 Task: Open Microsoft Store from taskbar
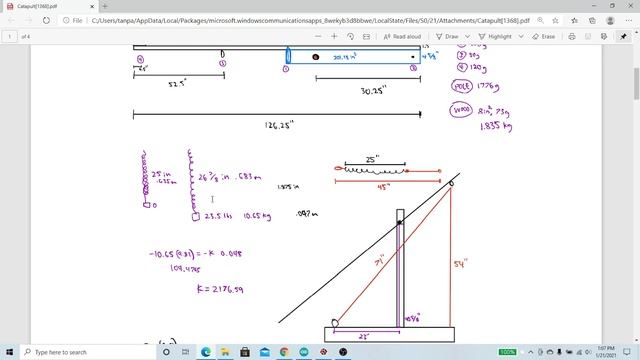click(245, 352)
